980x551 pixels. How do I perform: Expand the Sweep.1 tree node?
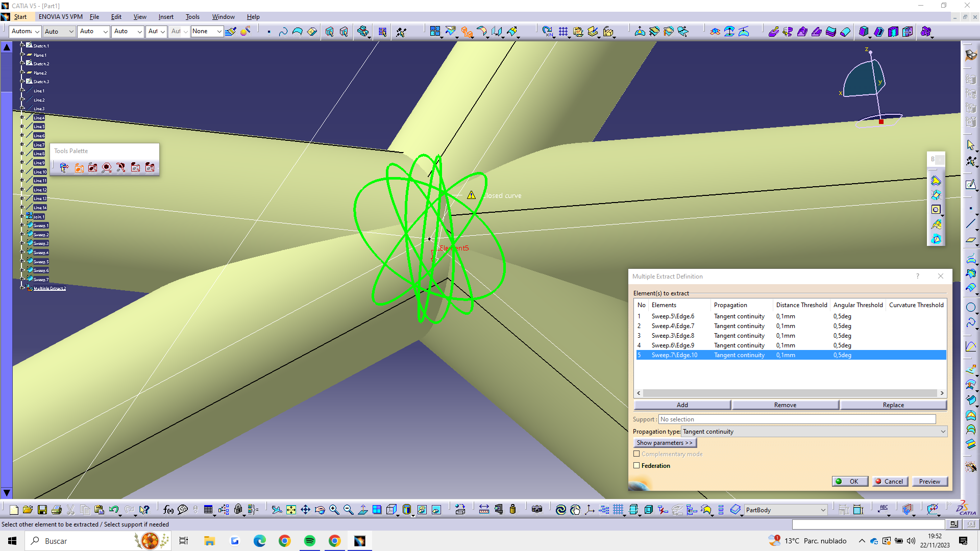[x=22, y=225]
